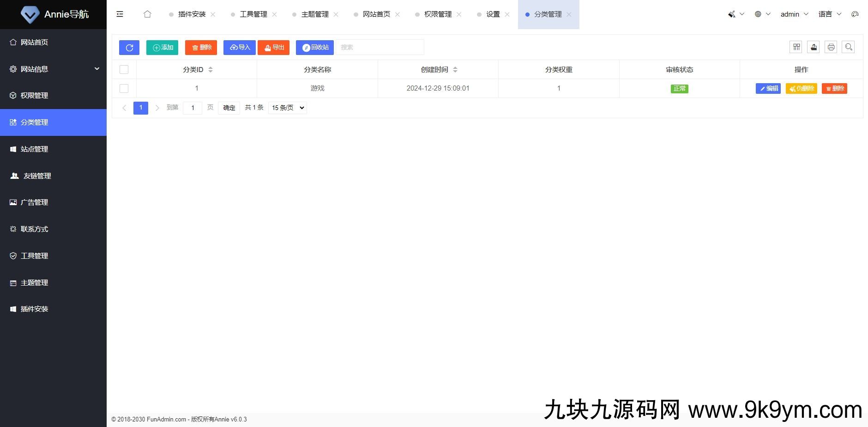This screenshot has width=868, height=427.
Task: Click red 删除 in 游戏 row
Action: [x=835, y=88]
